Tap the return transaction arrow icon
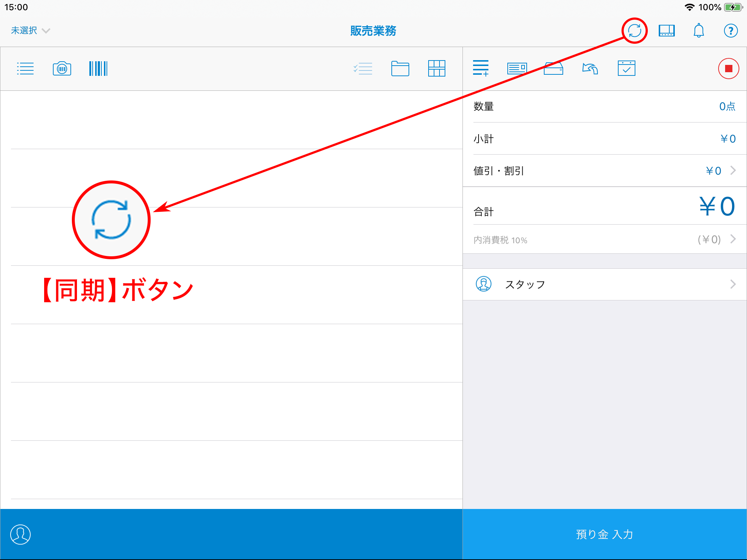 click(590, 69)
